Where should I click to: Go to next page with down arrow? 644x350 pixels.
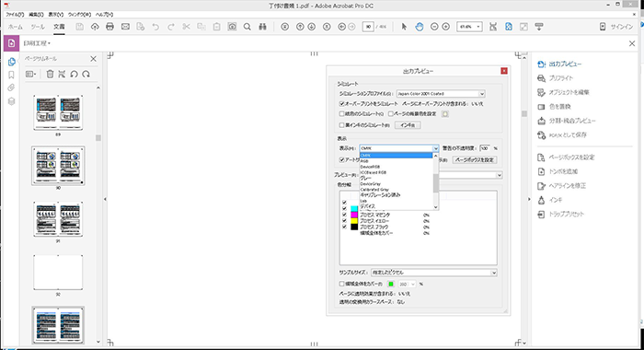pyautogui.click(x=312, y=27)
